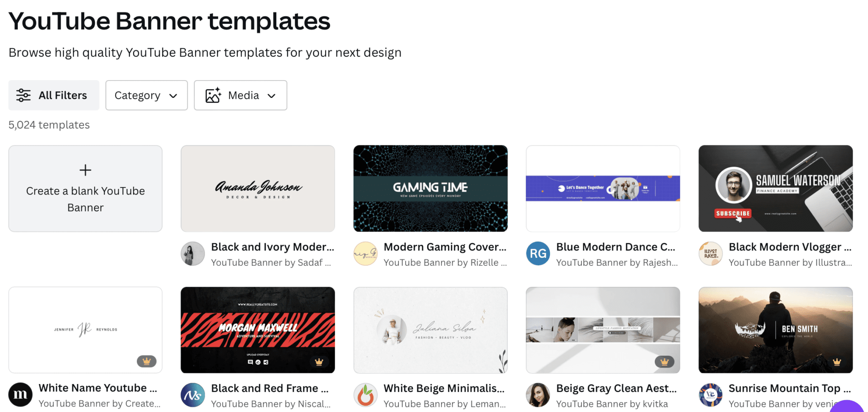868x412 pixels.
Task: Open the Black and Ivory Modern title link
Action: [x=273, y=247]
